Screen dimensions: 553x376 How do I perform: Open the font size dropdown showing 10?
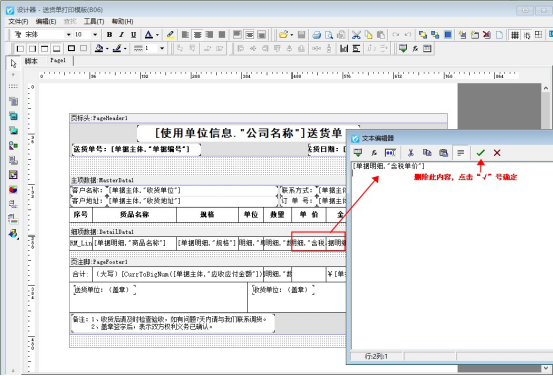coord(95,35)
